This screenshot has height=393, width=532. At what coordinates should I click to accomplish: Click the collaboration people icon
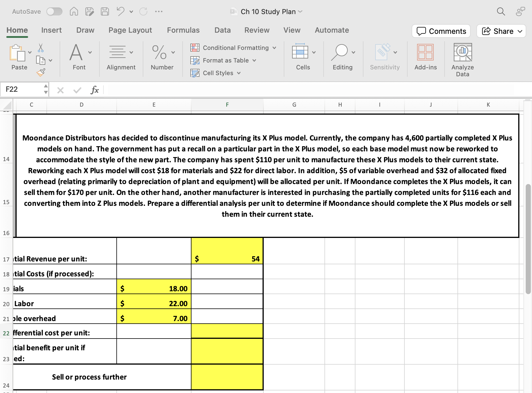pos(520,11)
